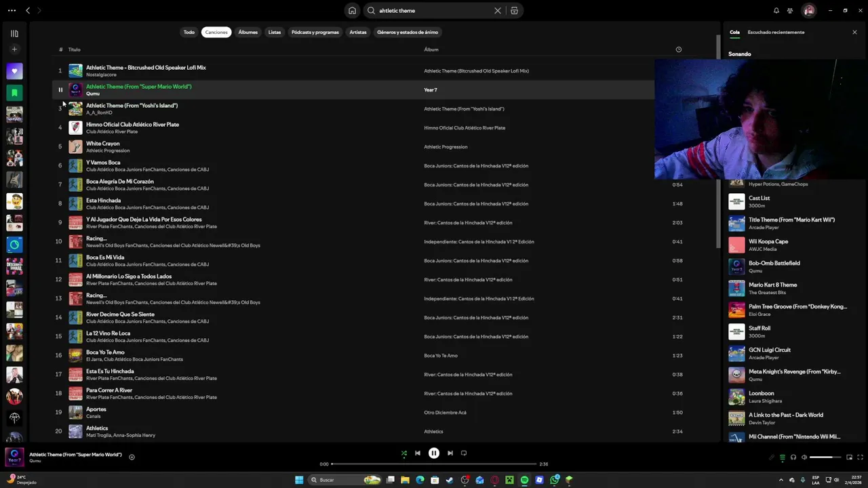868x488 pixels.
Task: Click the Cast List queue item
Action: tap(788, 202)
